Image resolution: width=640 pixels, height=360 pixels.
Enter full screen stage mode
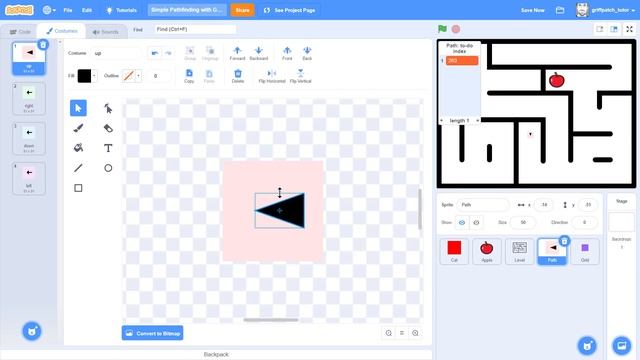coord(629,29)
